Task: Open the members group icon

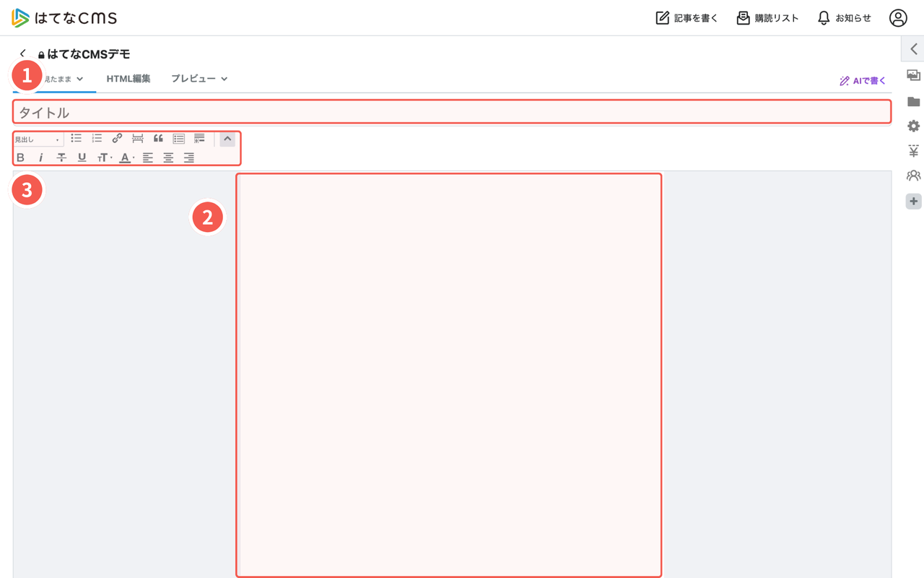Action: pyautogui.click(x=913, y=176)
